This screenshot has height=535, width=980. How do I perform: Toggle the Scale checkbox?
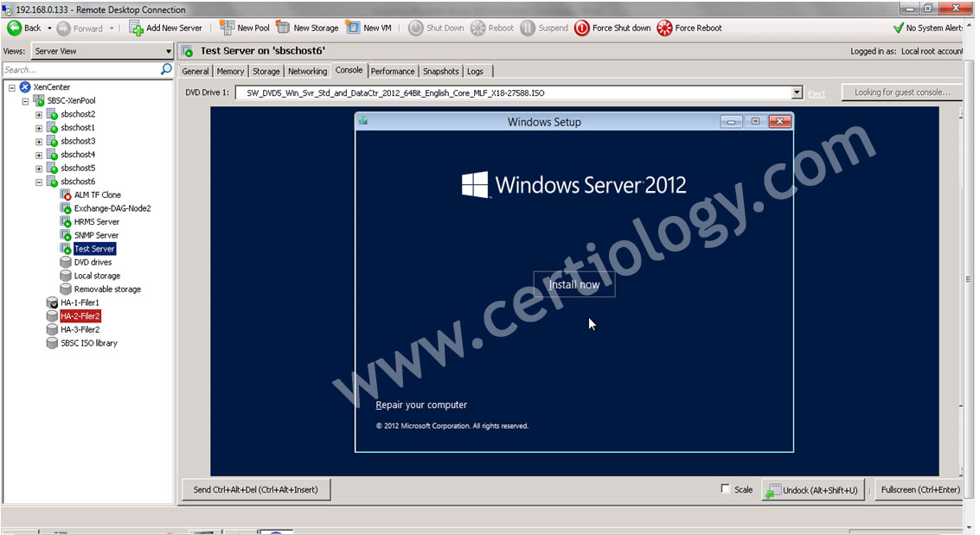click(726, 489)
